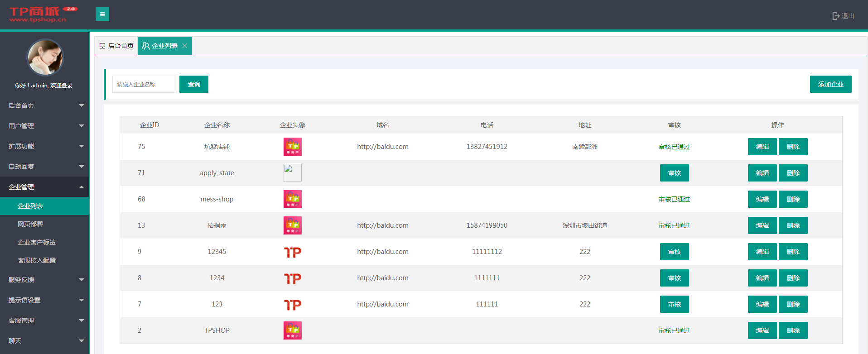The image size is (868, 354).
Task: Click the avatar image of TPSHOP row
Action: [292, 330]
